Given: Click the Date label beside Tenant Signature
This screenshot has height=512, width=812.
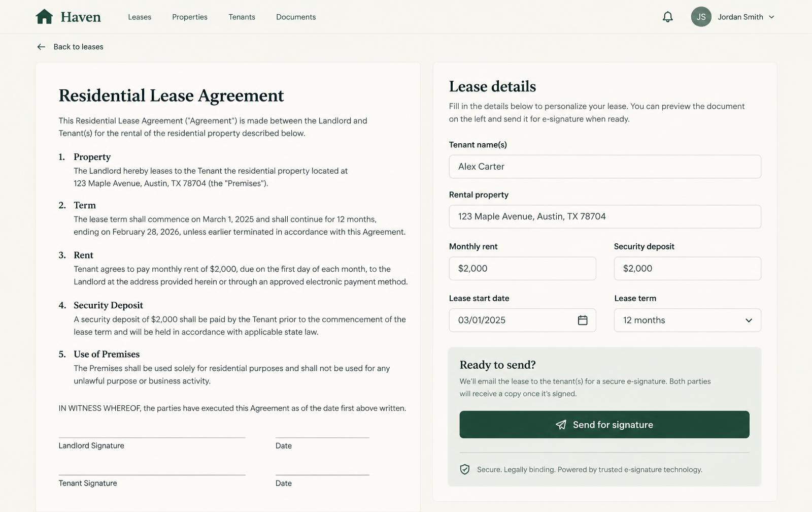Looking at the screenshot, I should point(283,483).
